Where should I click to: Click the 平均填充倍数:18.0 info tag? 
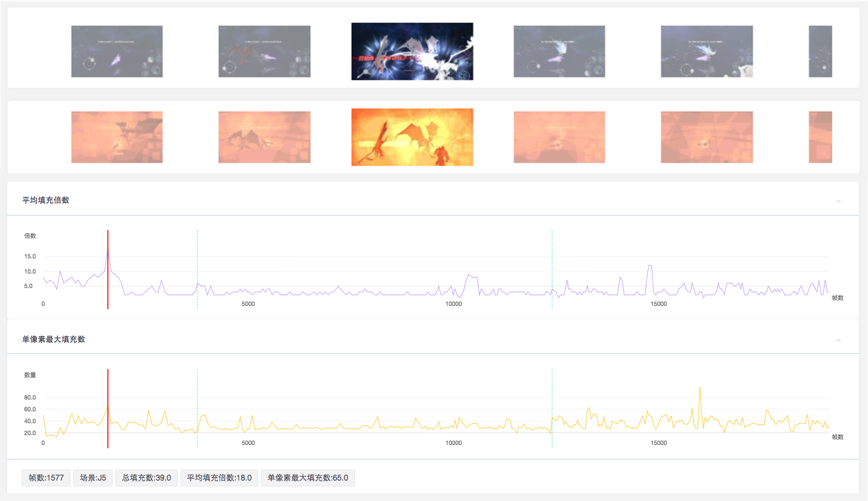[x=219, y=478]
